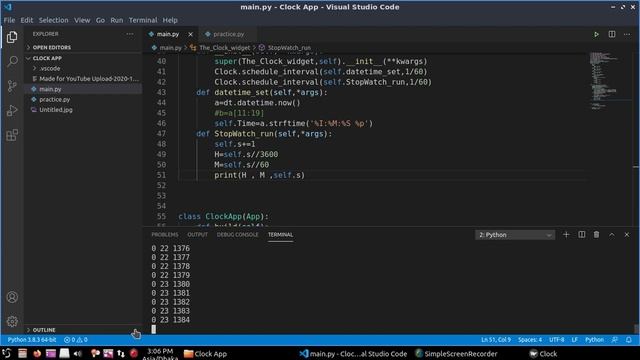Click Ln 51, Col 9 in status bar
Viewport: 640px width, 360px height.
(x=496, y=340)
